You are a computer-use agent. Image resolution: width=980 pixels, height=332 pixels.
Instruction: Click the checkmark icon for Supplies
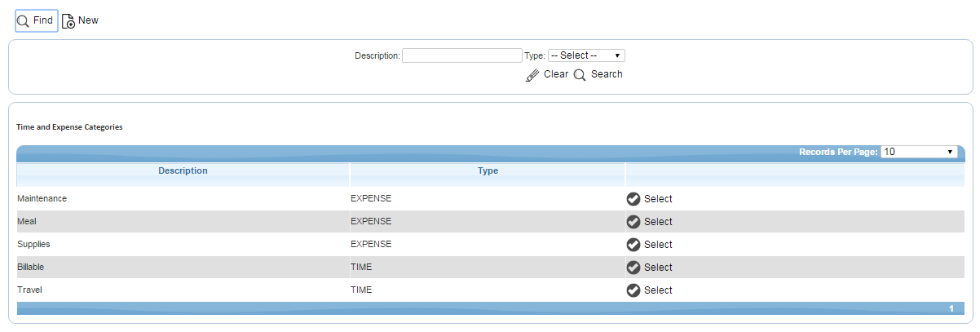pos(633,245)
